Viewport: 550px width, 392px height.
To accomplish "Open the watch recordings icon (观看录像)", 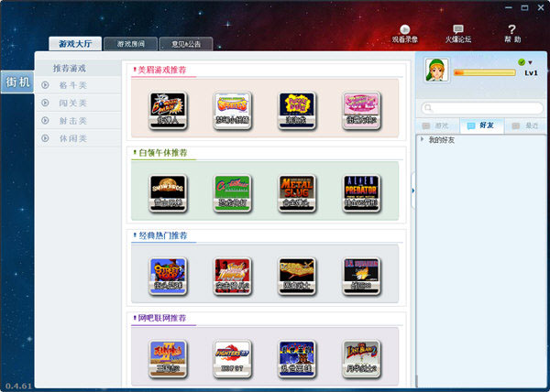I will click(x=405, y=34).
